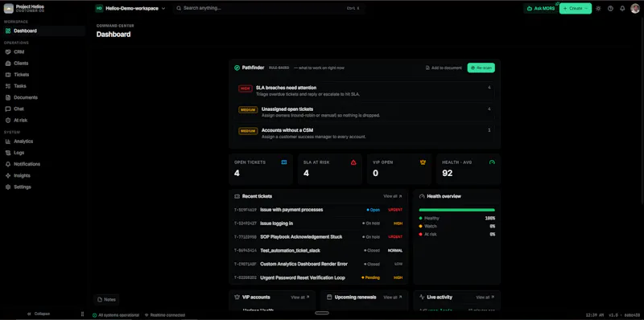644x320 pixels.
Task: Click the Logs icon in sidebar
Action: [8, 153]
